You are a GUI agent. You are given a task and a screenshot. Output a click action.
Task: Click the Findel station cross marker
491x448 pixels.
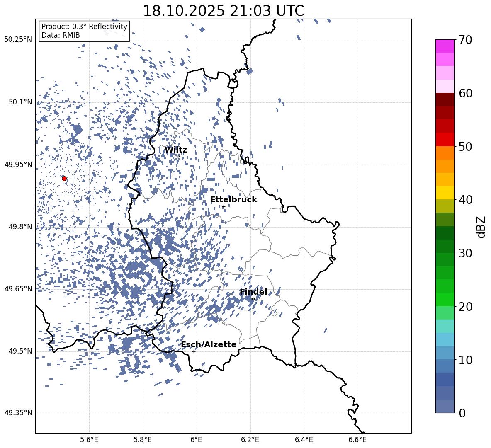[x=253, y=299]
